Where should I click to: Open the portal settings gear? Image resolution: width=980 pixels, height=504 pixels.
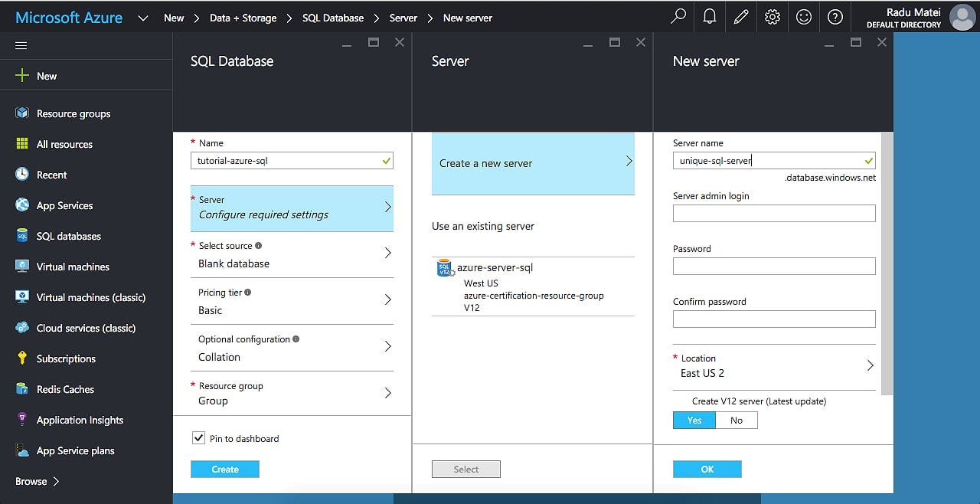[x=772, y=16]
